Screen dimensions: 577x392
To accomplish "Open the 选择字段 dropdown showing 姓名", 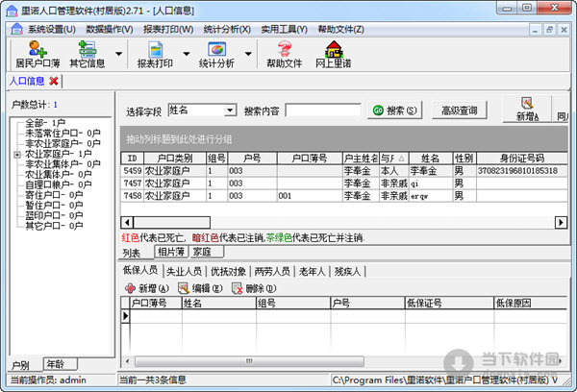I will [x=231, y=110].
